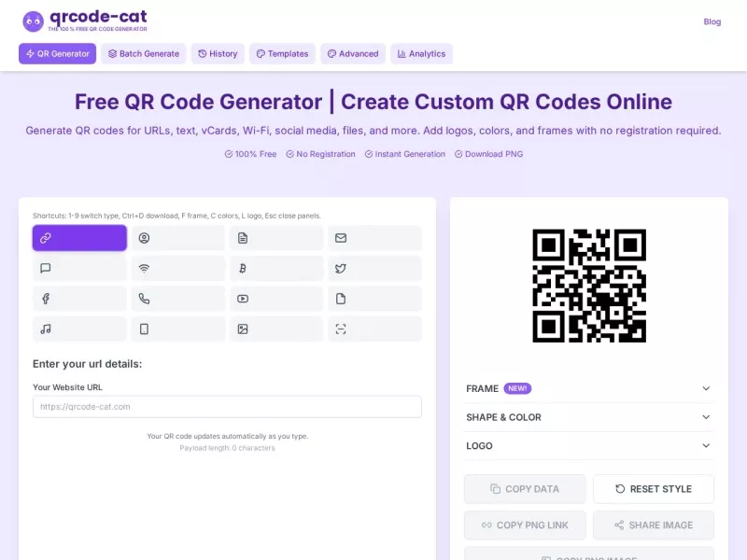This screenshot has height=560, width=747.
Task: Click the 'Download PNG' text
Action: pos(494,154)
